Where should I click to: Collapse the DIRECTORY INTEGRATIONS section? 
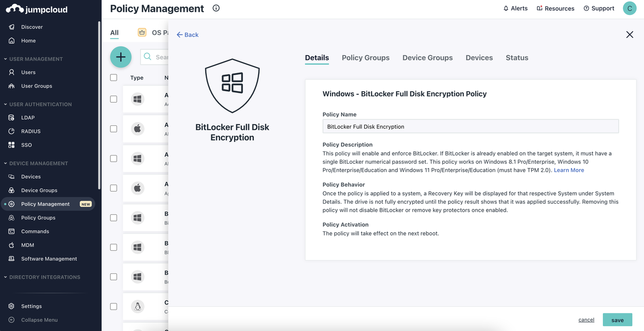tap(42, 277)
